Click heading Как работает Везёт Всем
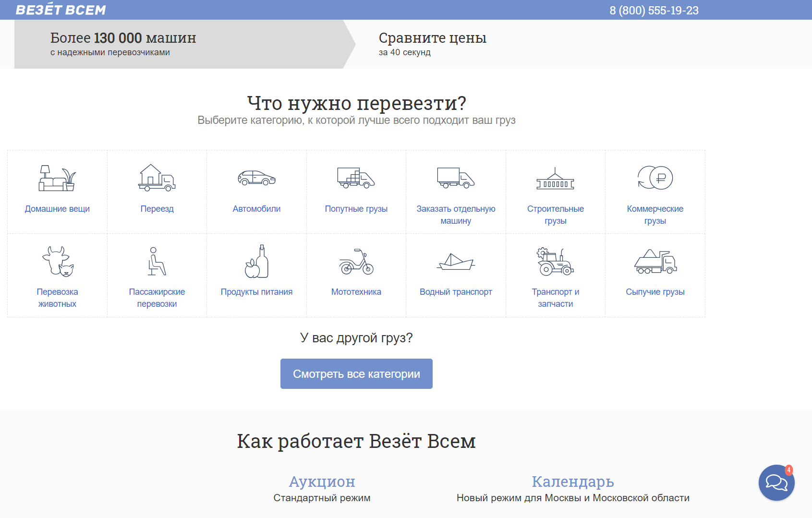This screenshot has width=812, height=518. tap(356, 441)
